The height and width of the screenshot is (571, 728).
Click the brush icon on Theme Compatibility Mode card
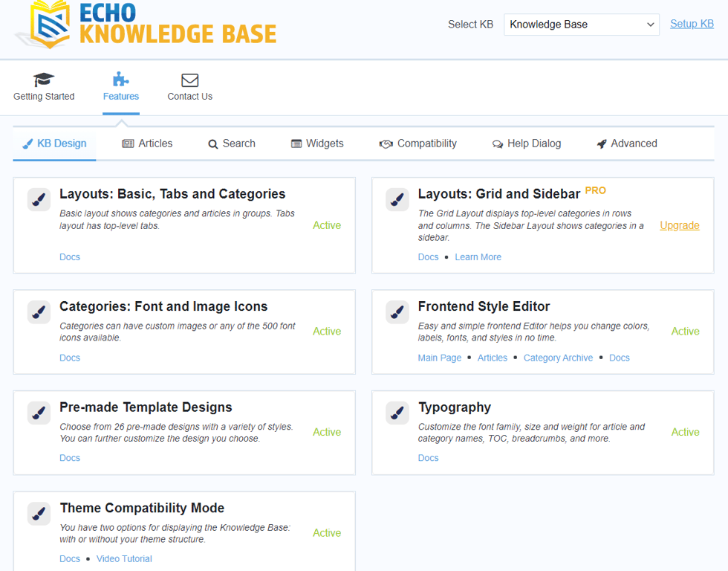tap(39, 514)
